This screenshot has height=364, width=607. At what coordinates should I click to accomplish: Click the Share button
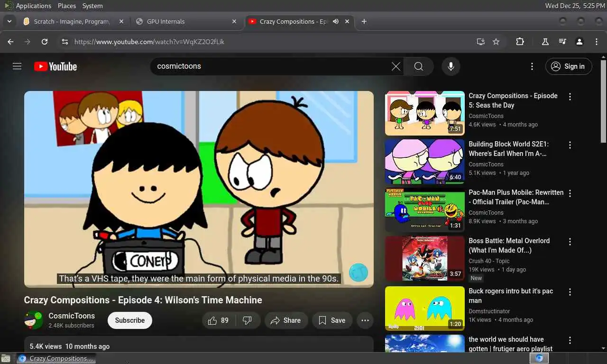[x=286, y=320]
